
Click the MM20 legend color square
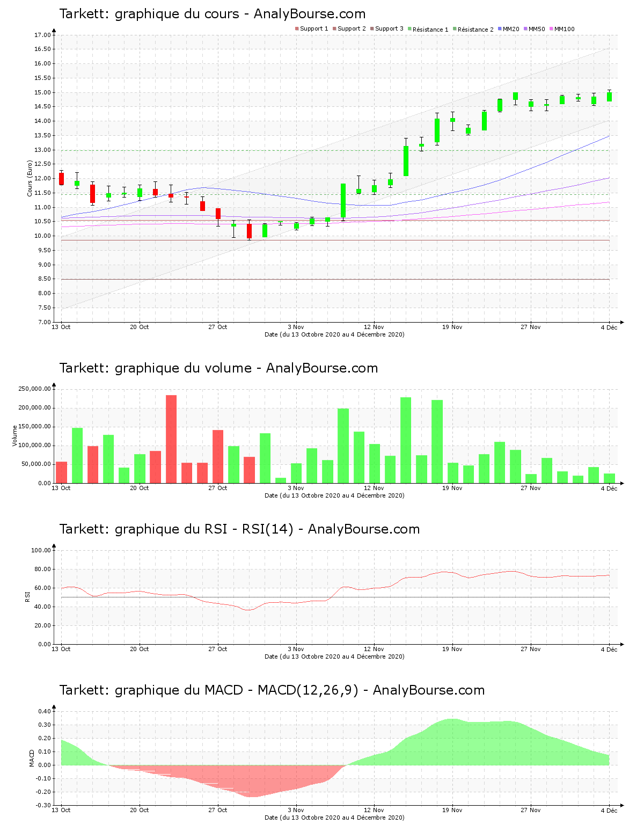500,29
